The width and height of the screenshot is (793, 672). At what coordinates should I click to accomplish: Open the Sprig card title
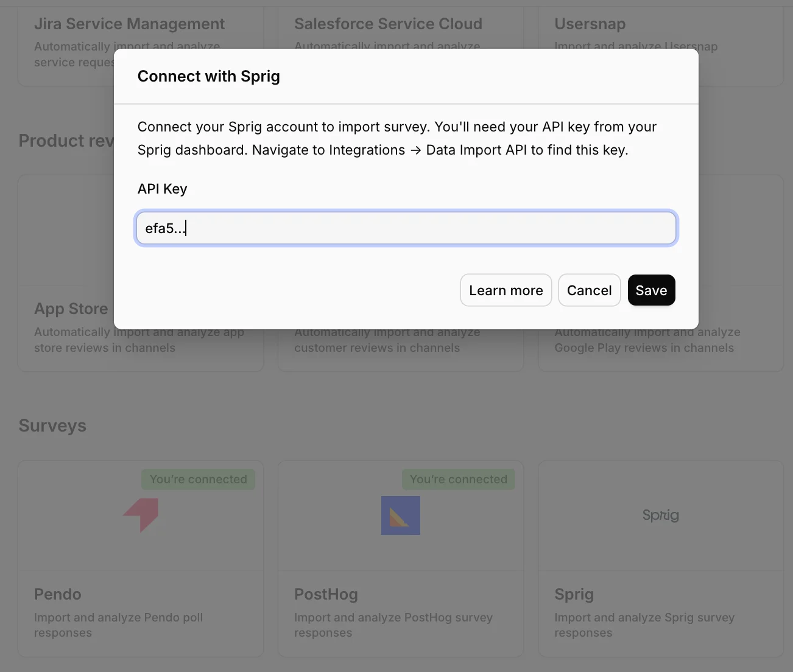pyautogui.click(x=574, y=594)
